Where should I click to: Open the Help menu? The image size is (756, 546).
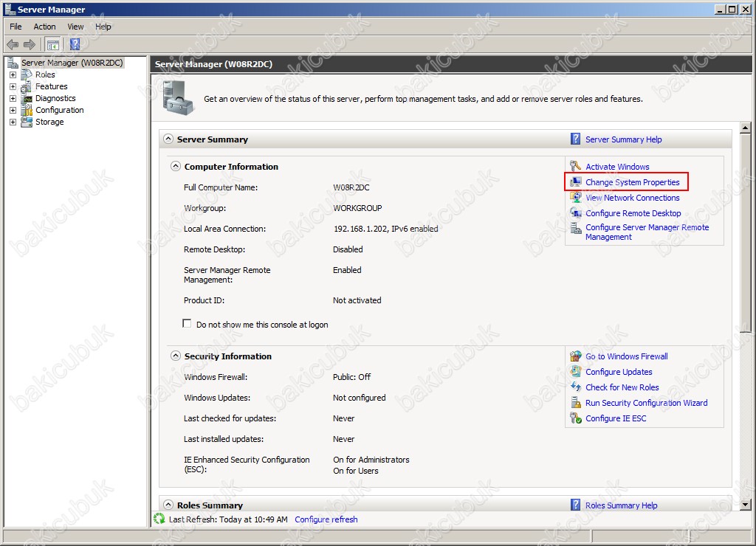click(103, 27)
